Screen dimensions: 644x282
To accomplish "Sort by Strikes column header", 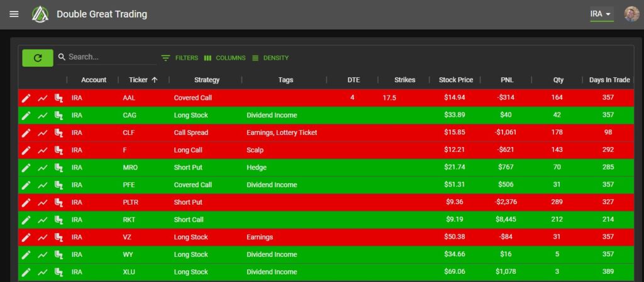I will click(404, 80).
